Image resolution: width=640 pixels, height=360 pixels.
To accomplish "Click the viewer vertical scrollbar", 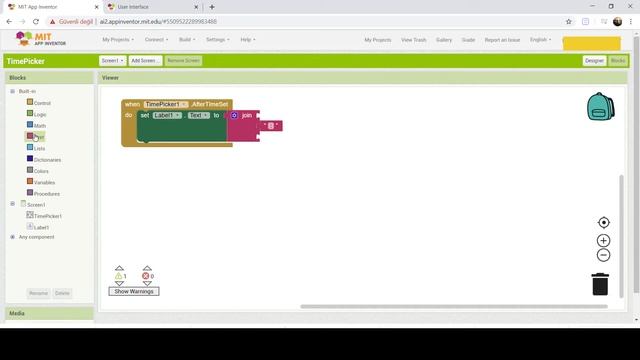I will [x=621, y=236].
